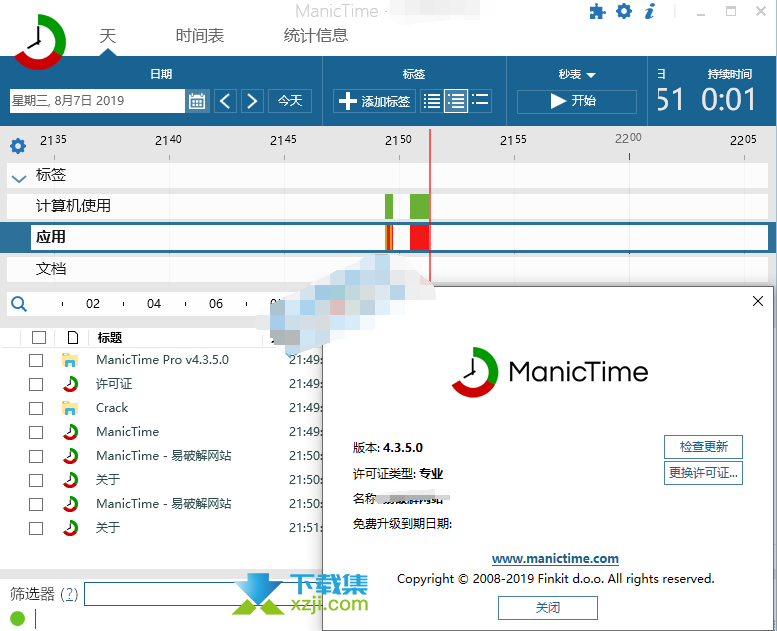
Task: Check the ManicTime row checkbox at 21:49
Action: pos(36,432)
